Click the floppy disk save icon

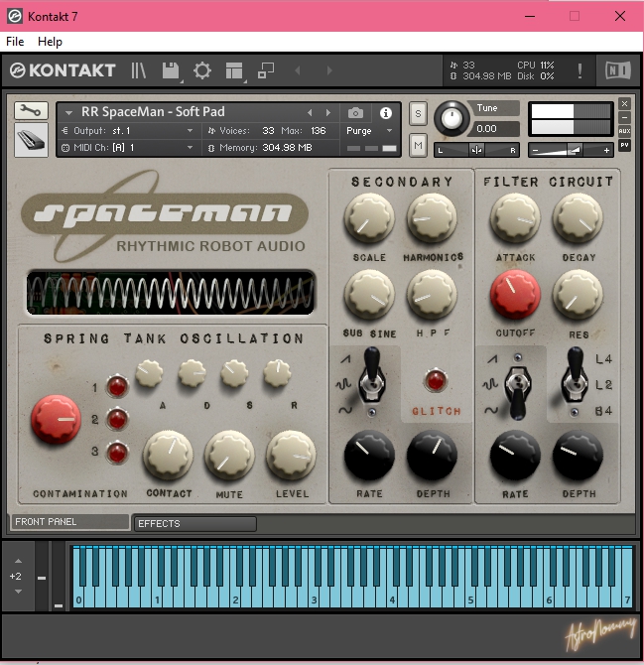click(x=170, y=70)
